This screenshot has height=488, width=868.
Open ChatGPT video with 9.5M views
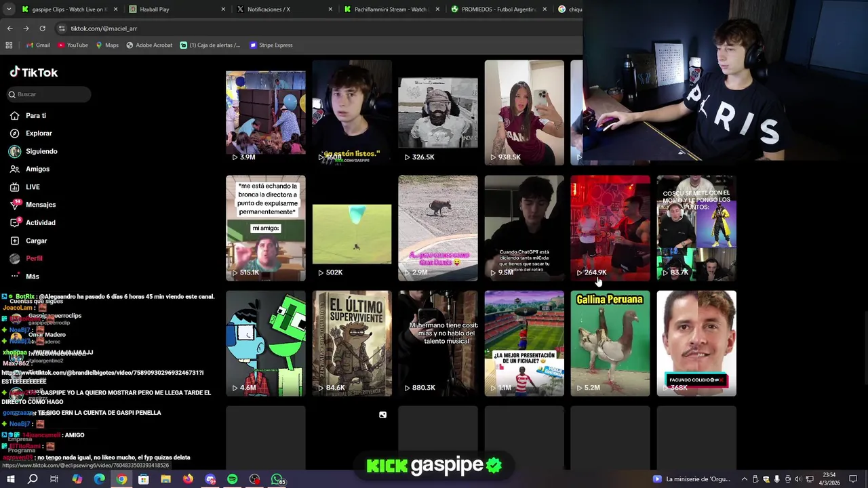point(524,228)
